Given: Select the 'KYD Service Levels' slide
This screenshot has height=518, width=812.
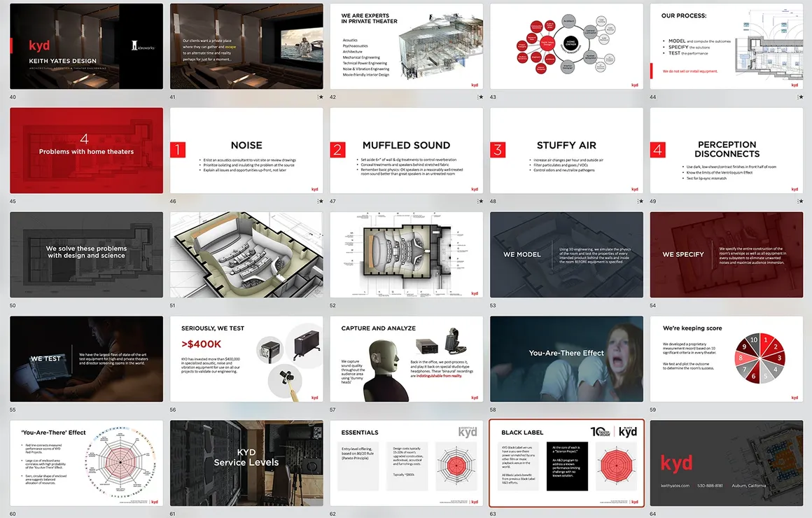Looking at the screenshot, I should click(246, 463).
